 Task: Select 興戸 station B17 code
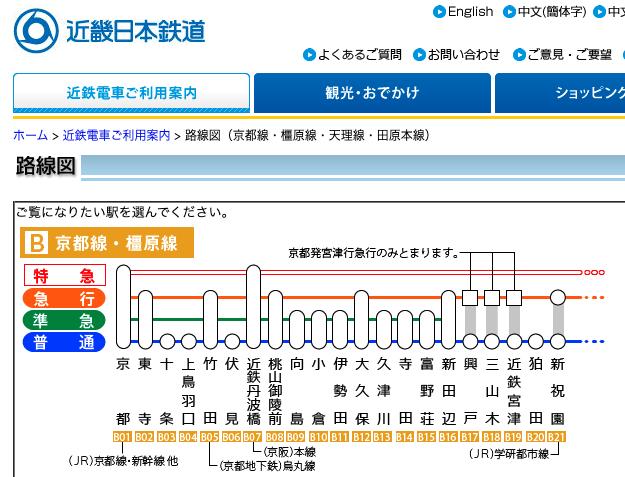pos(470,437)
